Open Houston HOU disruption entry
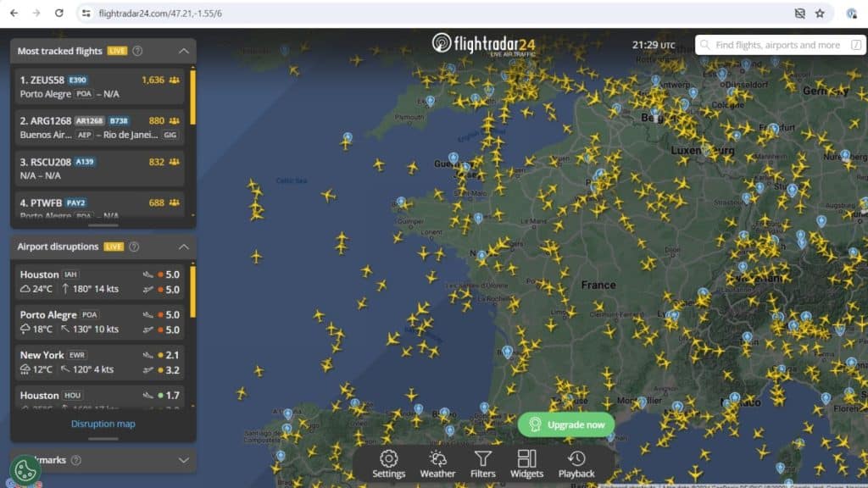 (x=100, y=398)
